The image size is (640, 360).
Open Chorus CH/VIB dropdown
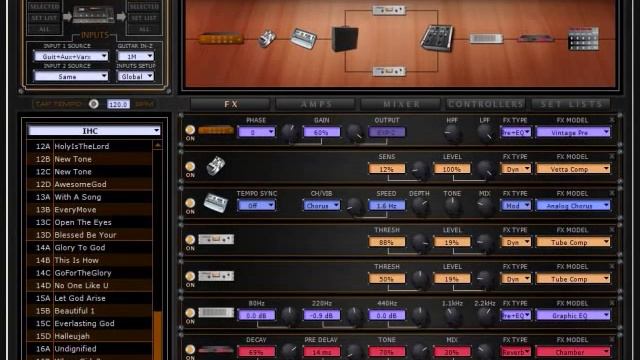pos(322,206)
